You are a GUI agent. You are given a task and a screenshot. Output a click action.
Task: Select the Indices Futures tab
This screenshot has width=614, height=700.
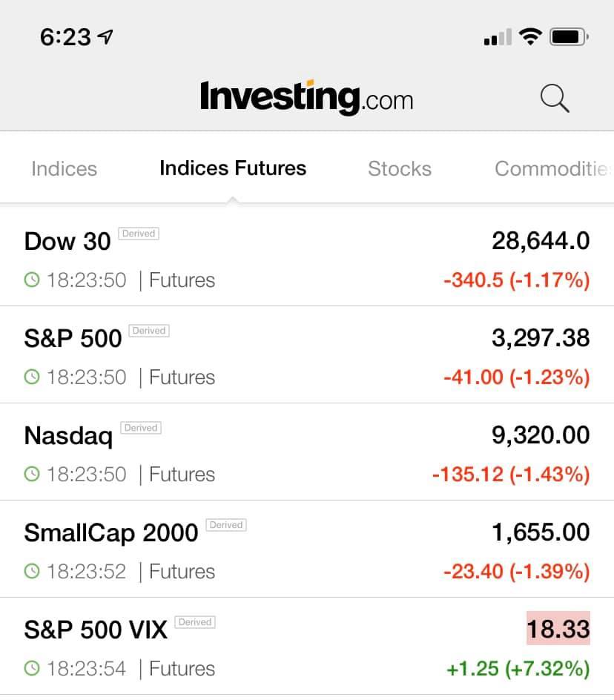pyautogui.click(x=233, y=168)
